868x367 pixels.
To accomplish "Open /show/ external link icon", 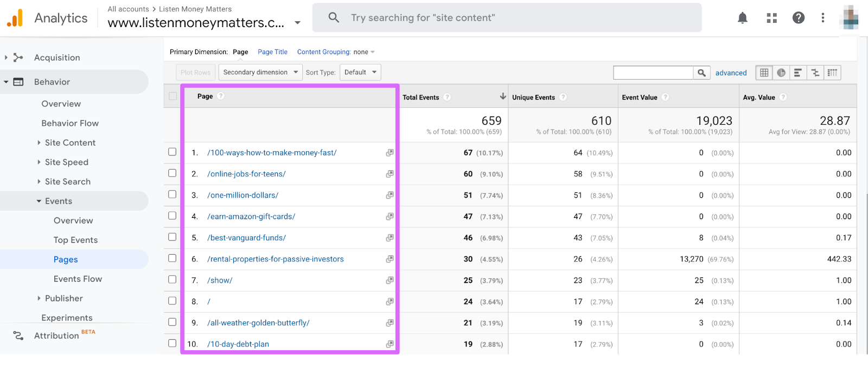I will coord(390,280).
